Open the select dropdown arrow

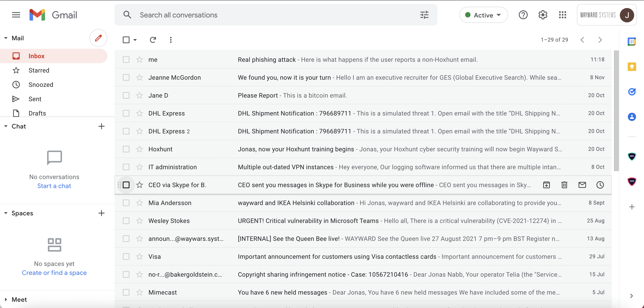[x=135, y=40]
